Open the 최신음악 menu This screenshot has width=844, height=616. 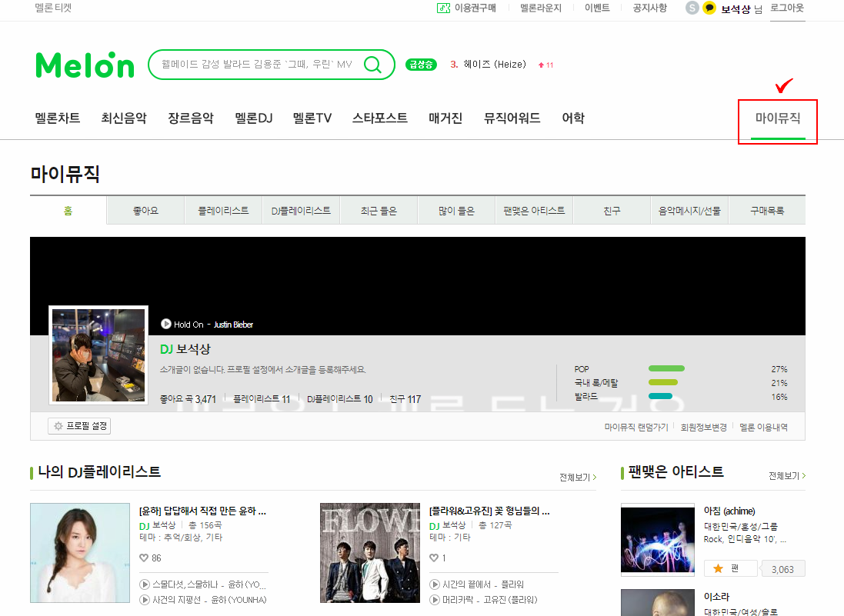click(x=124, y=118)
